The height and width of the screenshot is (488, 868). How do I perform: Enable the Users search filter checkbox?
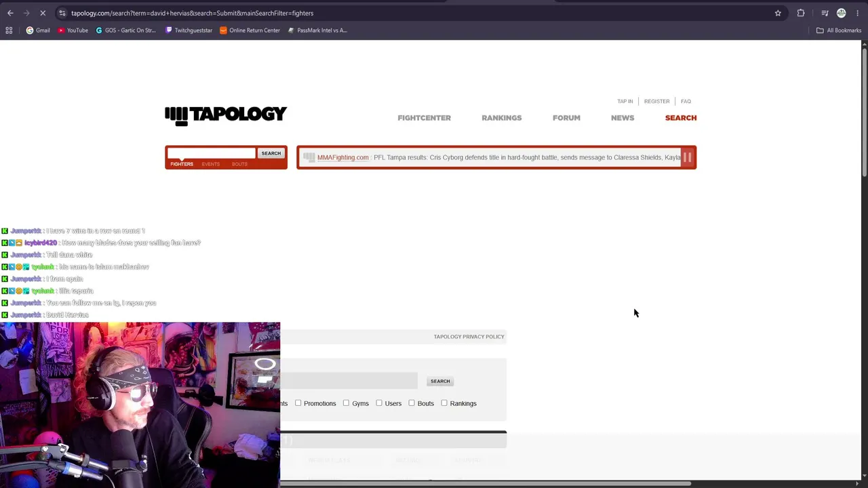pos(379,403)
